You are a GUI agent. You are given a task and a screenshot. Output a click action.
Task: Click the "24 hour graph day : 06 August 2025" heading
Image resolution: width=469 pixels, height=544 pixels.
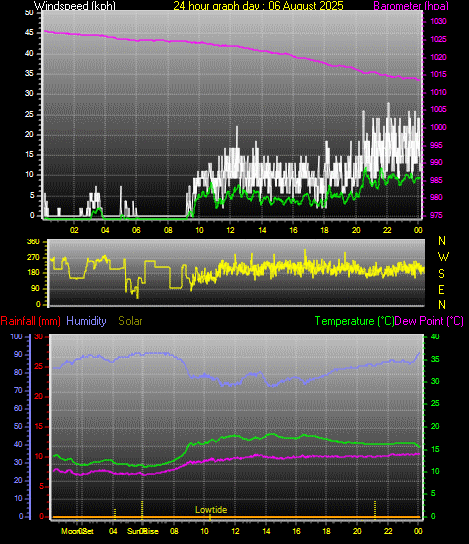pos(258,6)
